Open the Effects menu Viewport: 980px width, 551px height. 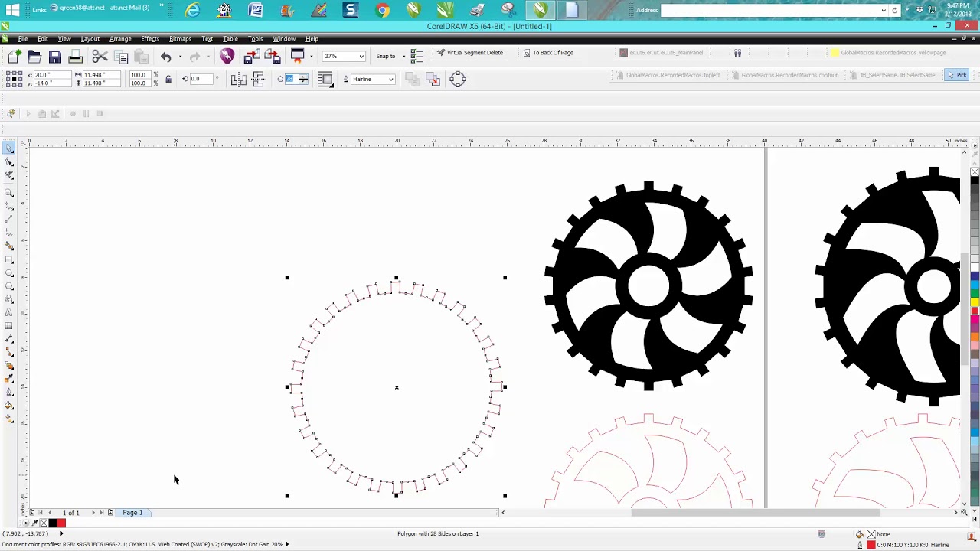pos(150,39)
